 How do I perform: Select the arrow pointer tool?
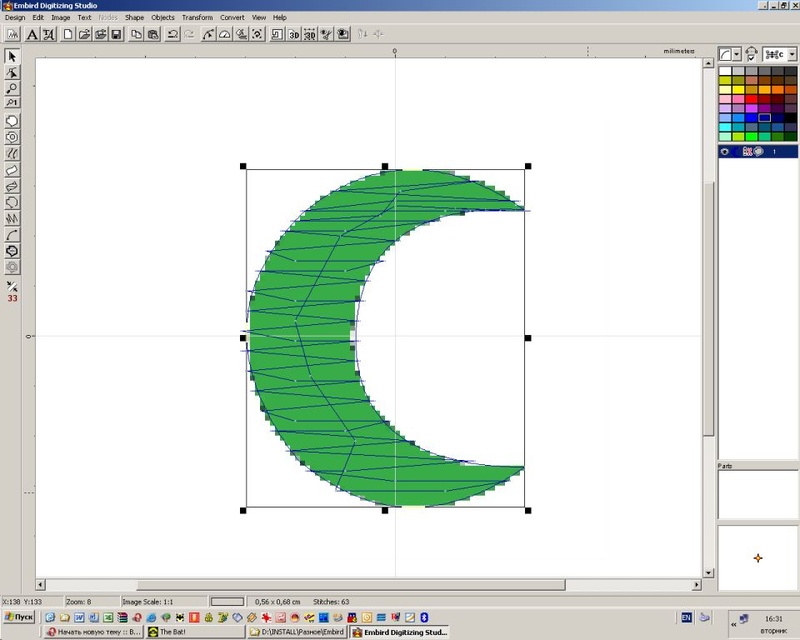12,57
